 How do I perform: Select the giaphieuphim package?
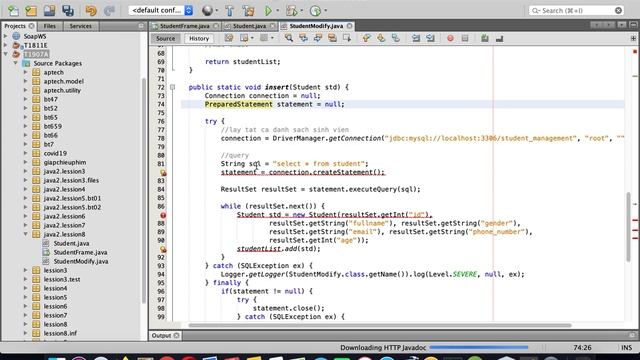click(65, 162)
